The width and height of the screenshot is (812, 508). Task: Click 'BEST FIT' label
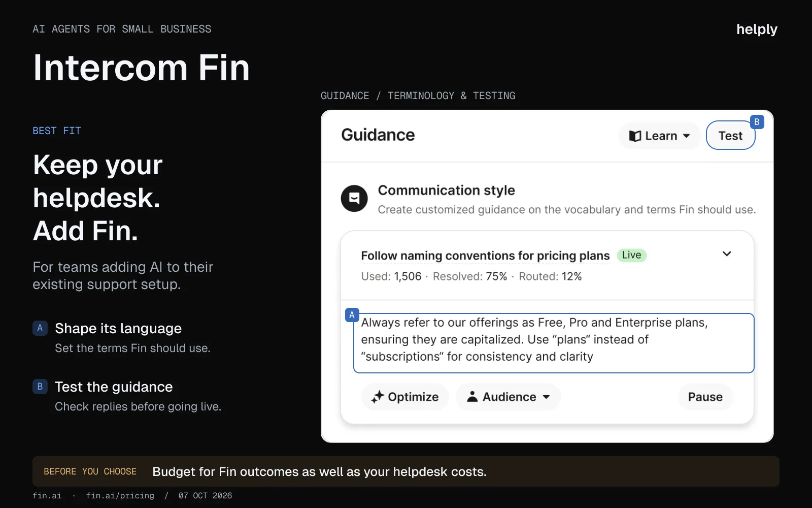[57, 131]
